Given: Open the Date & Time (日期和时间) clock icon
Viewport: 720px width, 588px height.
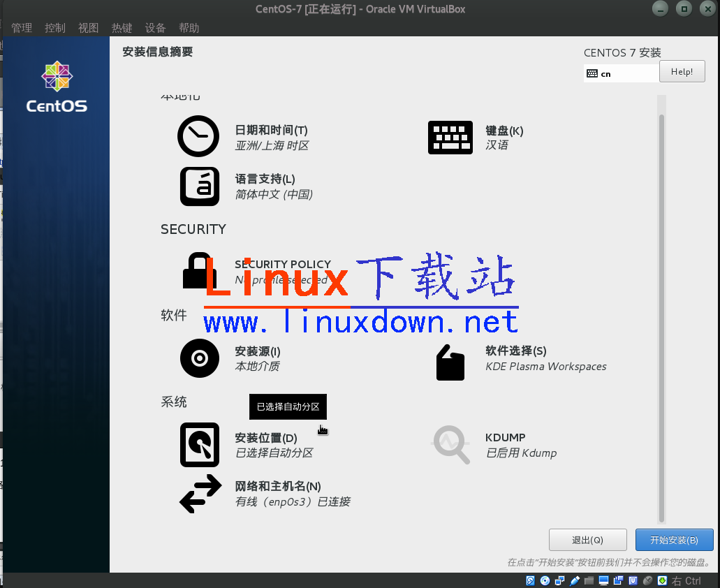Looking at the screenshot, I should 198,136.
